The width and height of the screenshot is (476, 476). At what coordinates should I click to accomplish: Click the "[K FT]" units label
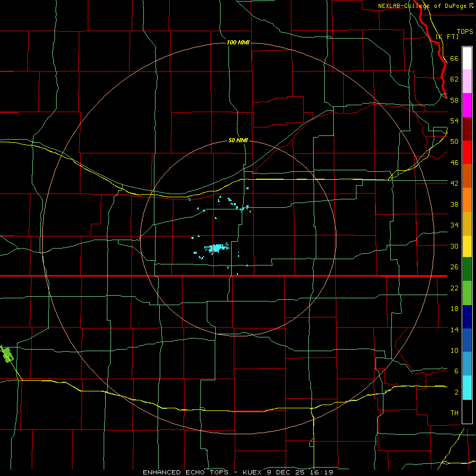point(447,36)
